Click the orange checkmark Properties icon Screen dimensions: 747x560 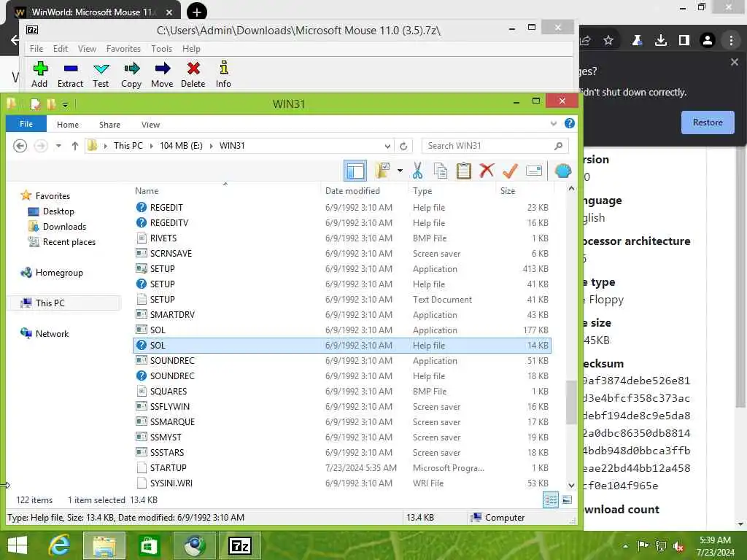pos(510,171)
